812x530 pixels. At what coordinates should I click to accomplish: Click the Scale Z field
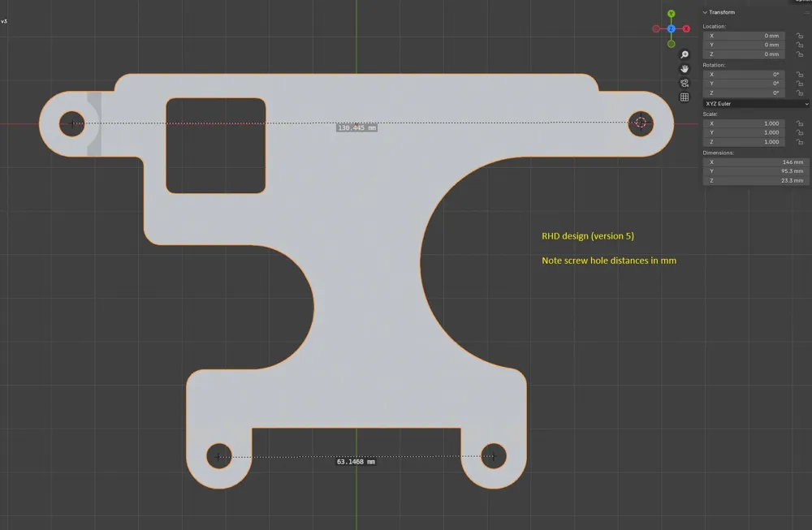pos(744,142)
